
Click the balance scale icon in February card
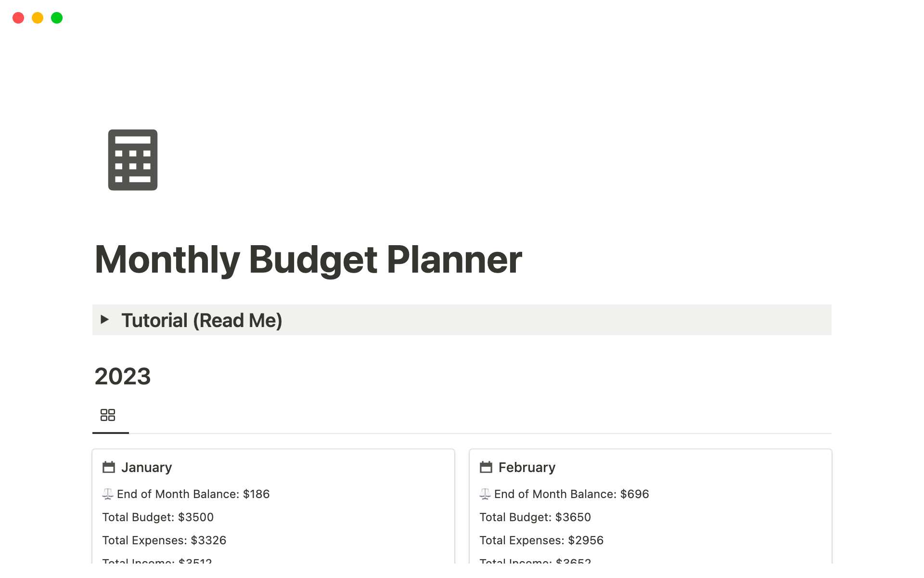[485, 494]
